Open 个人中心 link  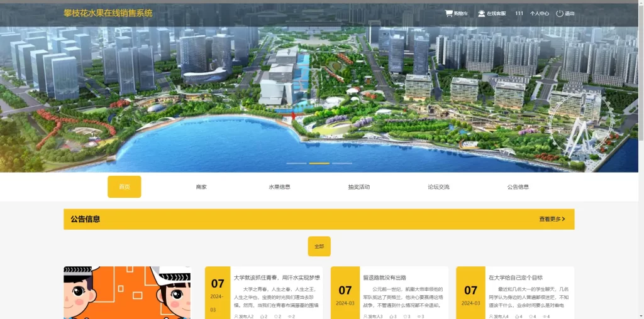point(539,14)
